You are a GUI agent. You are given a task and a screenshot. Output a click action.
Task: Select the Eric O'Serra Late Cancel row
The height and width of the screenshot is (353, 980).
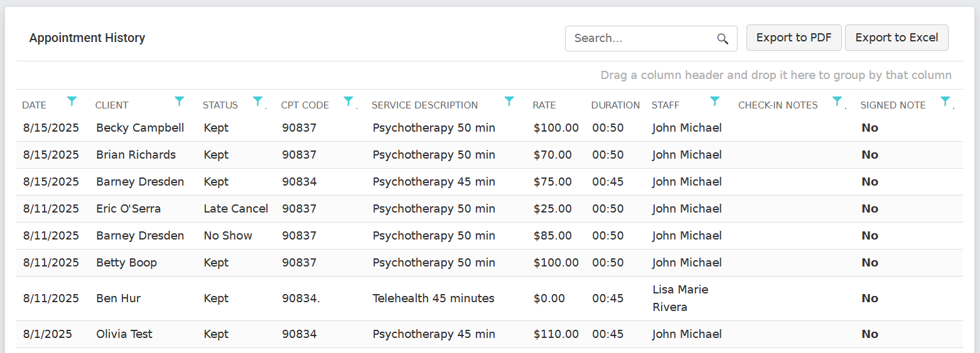click(489, 209)
